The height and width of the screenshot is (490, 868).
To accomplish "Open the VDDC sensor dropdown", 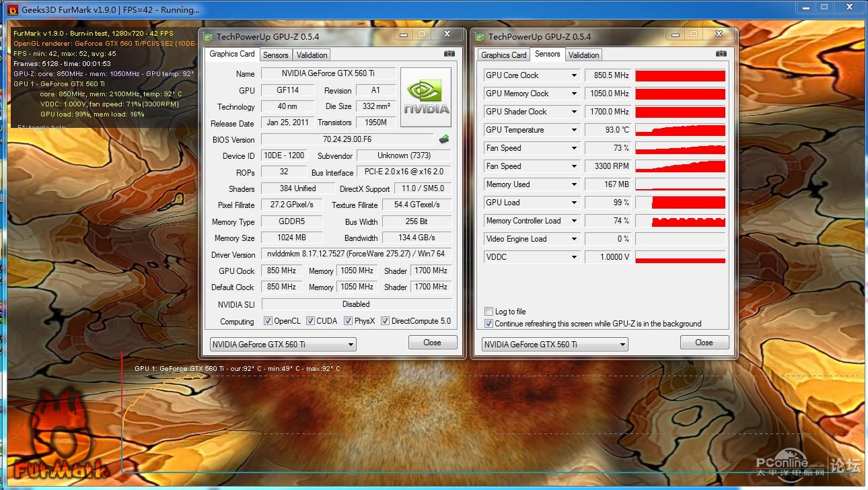I will pyautogui.click(x=574, y=257).
